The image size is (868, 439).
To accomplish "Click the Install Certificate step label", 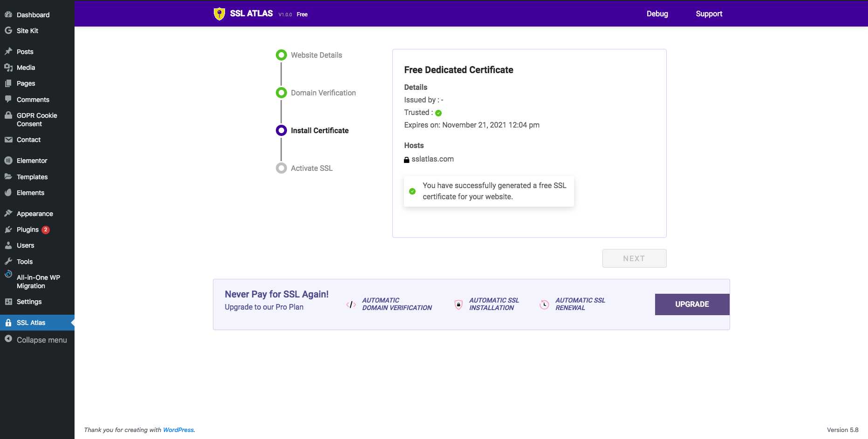I will point(320,130).
